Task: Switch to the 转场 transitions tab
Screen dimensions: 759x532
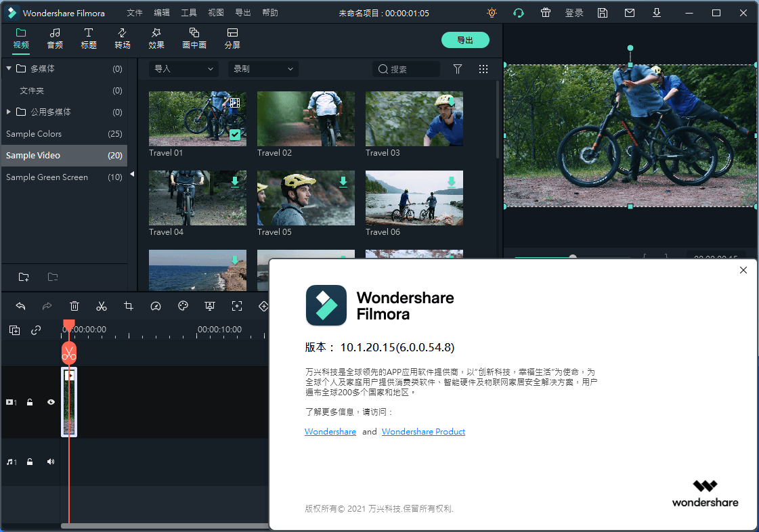Action: coord(123,39)
